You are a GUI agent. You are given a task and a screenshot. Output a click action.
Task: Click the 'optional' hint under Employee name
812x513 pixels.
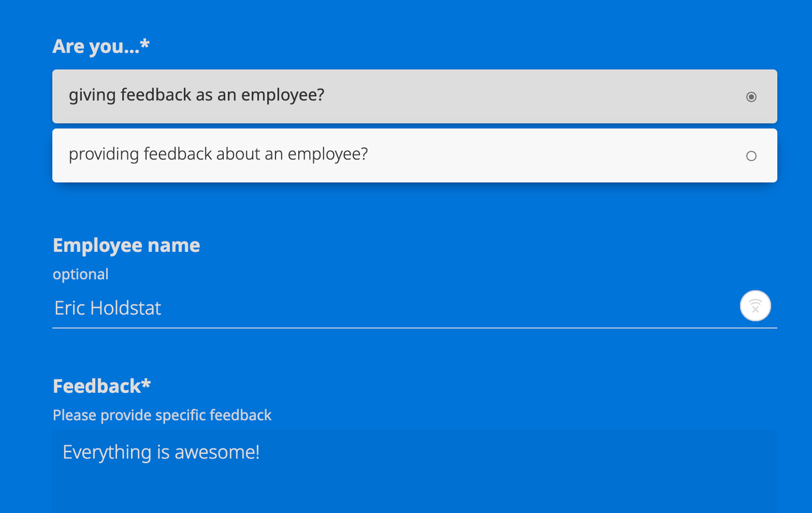(81, 274)
